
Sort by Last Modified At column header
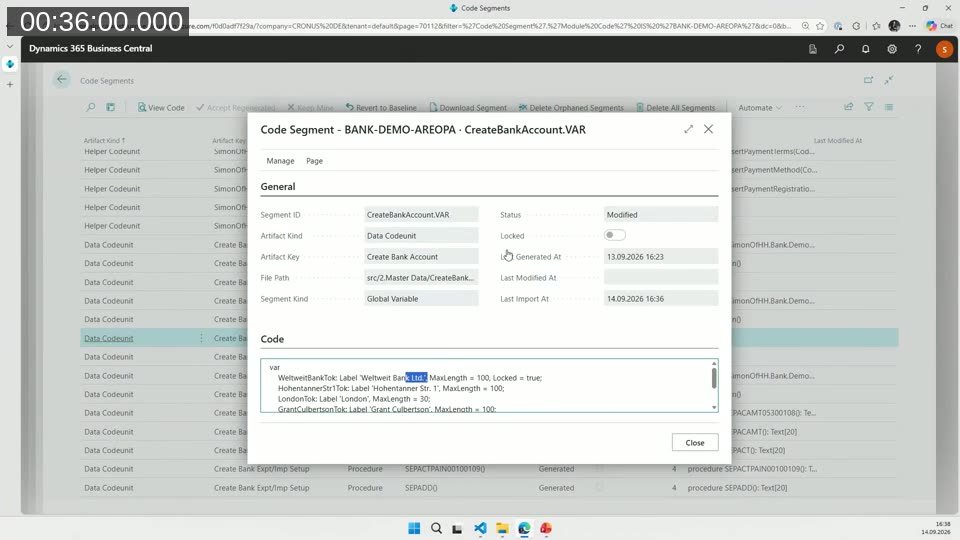click(838, 140)
